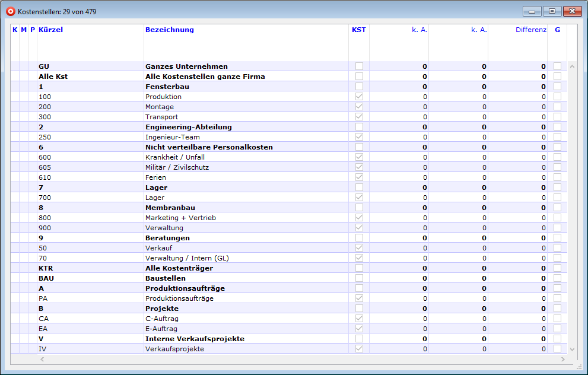
Task: Maximize the Kostenstellen window
Action: (x=552, y=11)
